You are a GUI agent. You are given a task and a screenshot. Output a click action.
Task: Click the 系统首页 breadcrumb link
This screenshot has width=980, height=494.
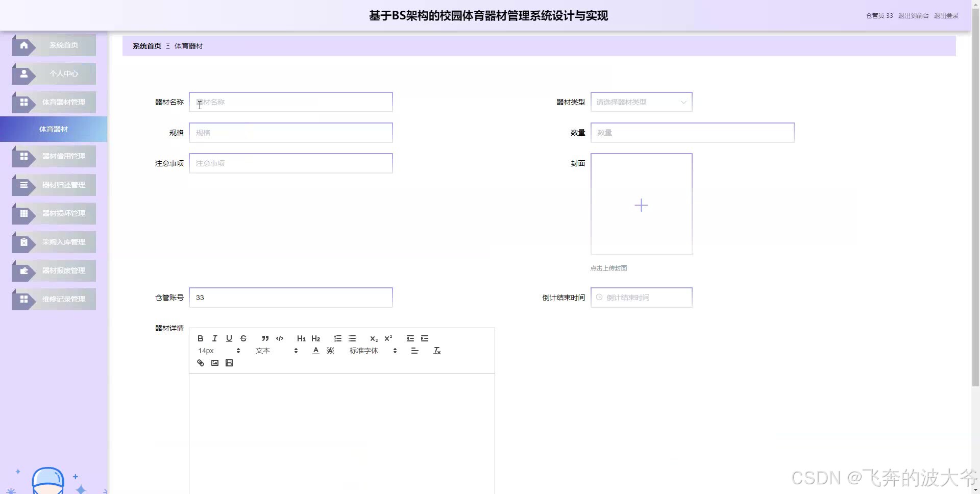[x=147, y=46]
